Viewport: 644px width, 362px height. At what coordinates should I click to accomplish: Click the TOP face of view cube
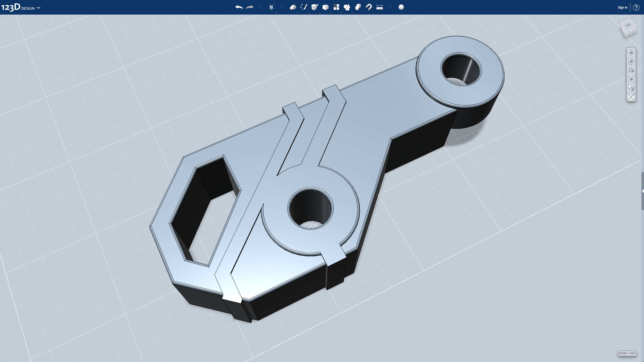pos(627,26)
